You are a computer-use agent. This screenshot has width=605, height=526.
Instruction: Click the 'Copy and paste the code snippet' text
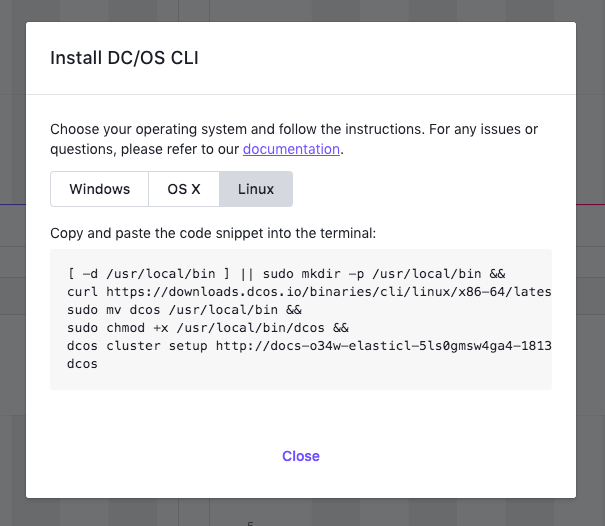click(x=213, y=233)
